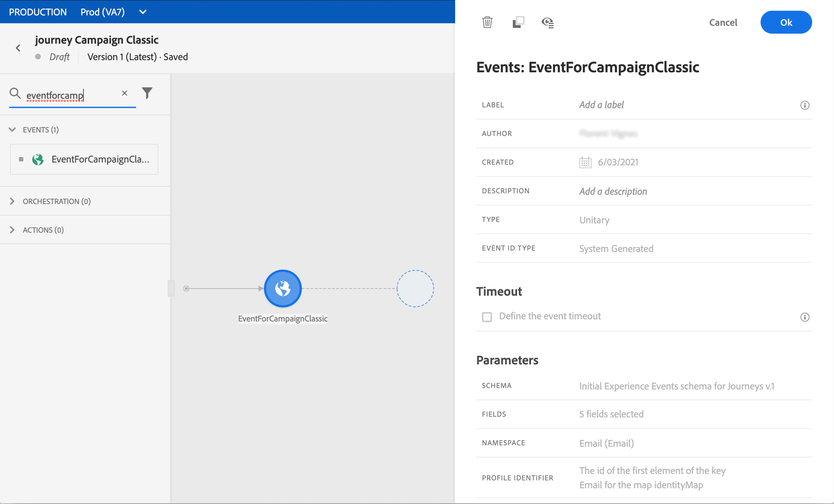834x504 pixels.
Task: Select the blue globe event node on canvas
Action: click(283, 289)
